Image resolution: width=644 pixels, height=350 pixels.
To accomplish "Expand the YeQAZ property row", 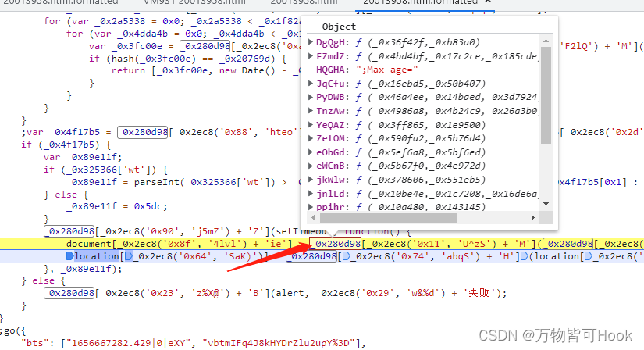I will [311, 125].
